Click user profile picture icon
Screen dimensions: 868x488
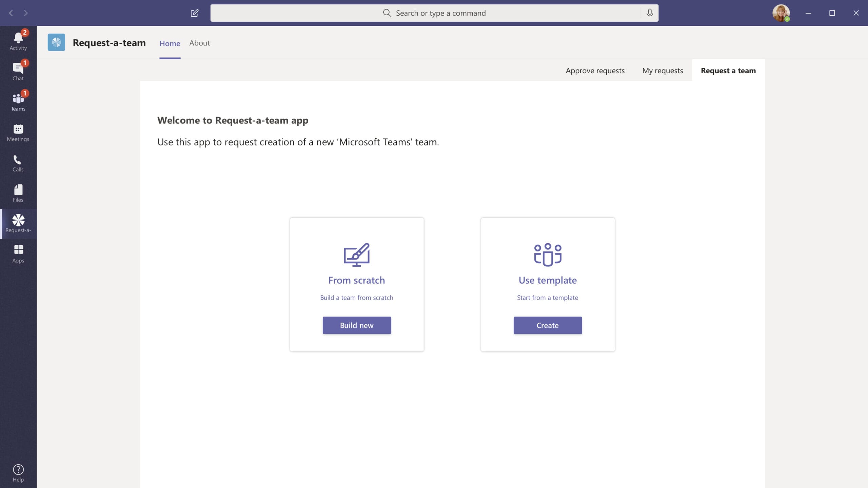pyautogui.click(x=782, y=13)
